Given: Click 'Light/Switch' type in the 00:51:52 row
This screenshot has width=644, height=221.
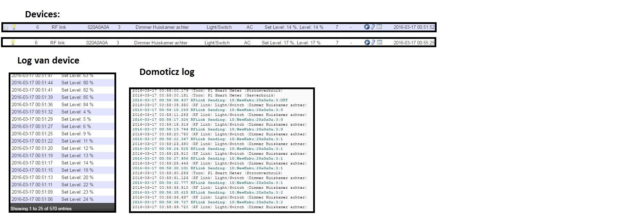Looking at the screenshot, I should 219,27.
